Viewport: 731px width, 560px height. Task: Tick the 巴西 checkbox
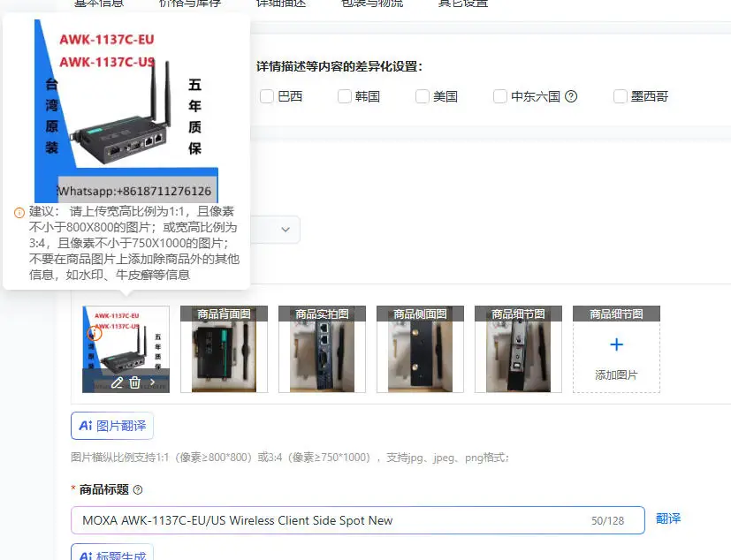coord(267,96)
